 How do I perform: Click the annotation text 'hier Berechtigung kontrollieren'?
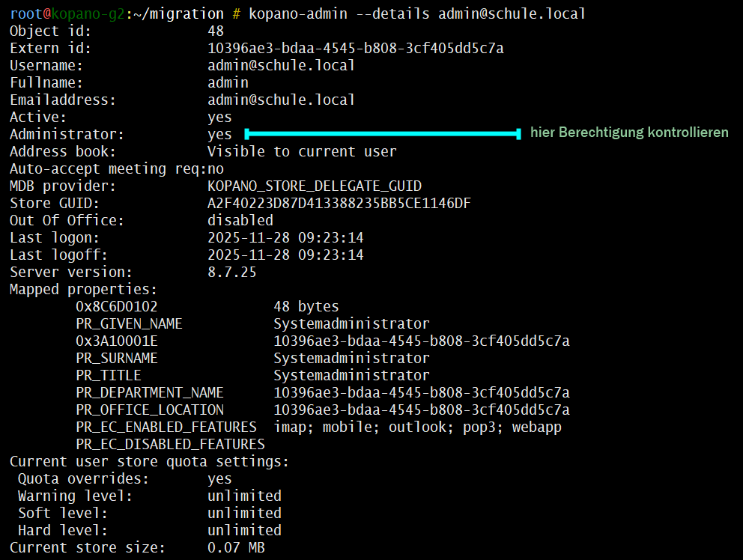(629, 133)
